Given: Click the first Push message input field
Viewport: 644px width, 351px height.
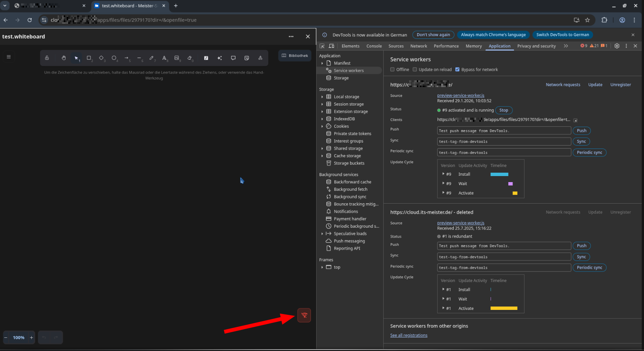Looking at the screenshot, I should pyautogui.click(x=504, y=131).
